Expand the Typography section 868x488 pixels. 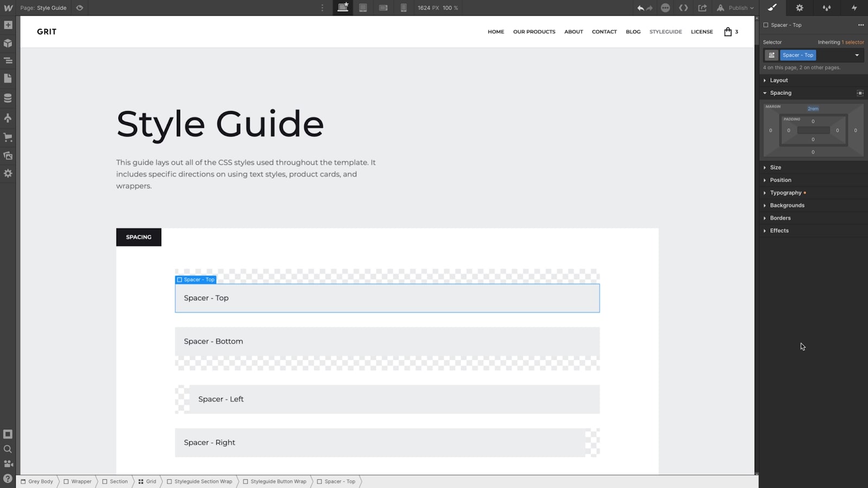click(813, 192)
